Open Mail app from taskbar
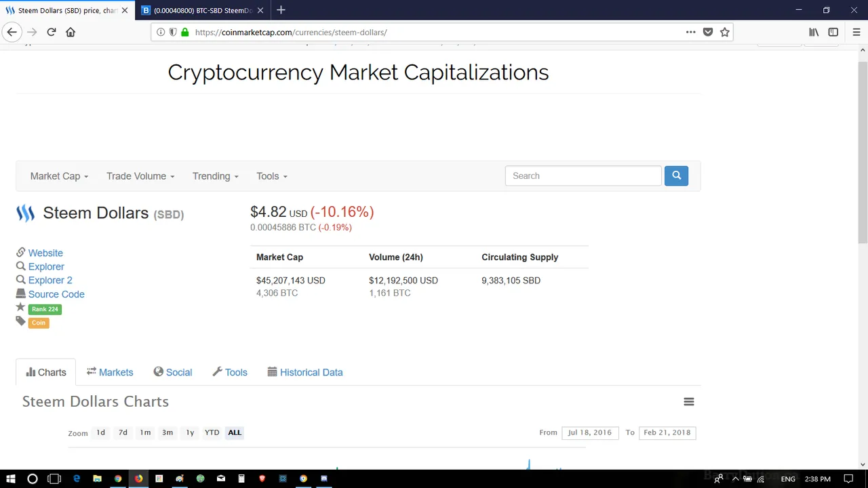Viewport: 868px width, 488px height. (221, 479)
